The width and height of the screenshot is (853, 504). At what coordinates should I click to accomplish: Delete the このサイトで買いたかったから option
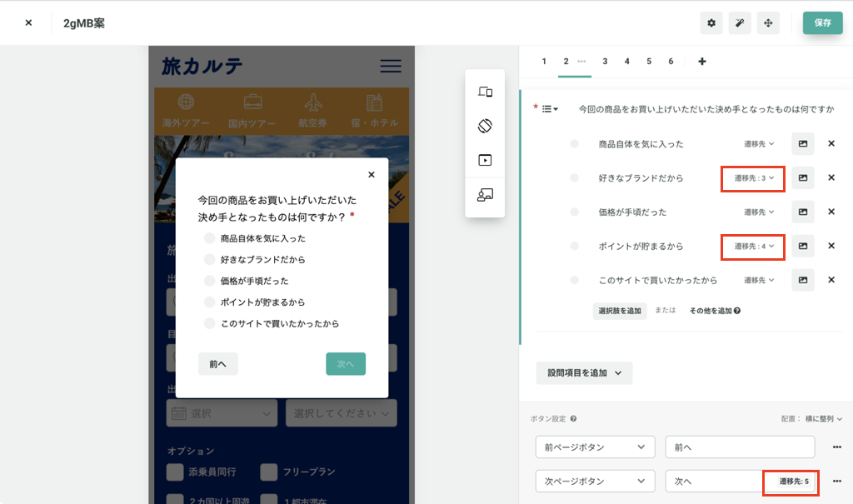(831, 280)
